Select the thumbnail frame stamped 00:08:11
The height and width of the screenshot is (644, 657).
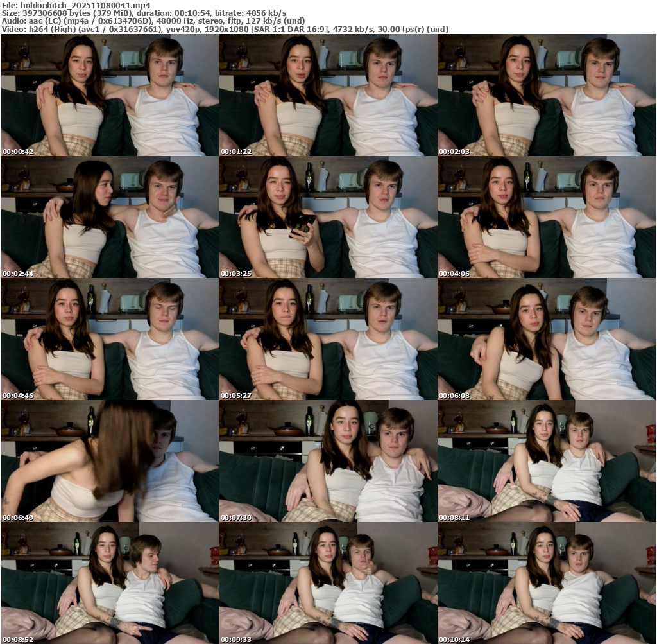click(x=547, y=461)
